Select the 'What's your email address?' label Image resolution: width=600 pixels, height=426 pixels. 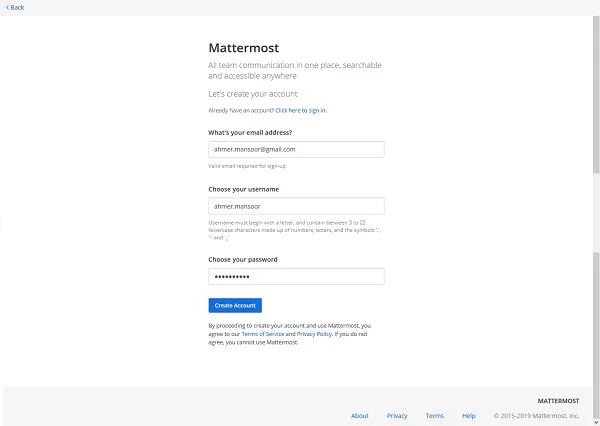(250, 132)
